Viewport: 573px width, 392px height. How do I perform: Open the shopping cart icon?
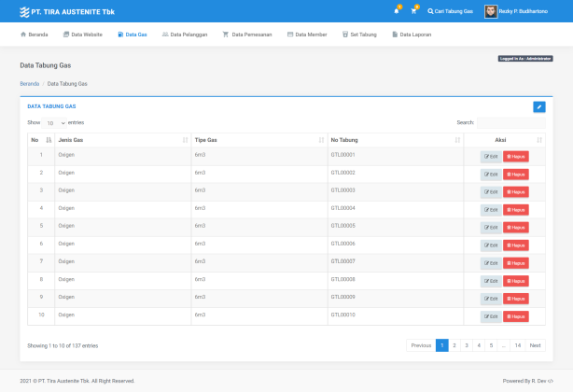tap(413, 11)
